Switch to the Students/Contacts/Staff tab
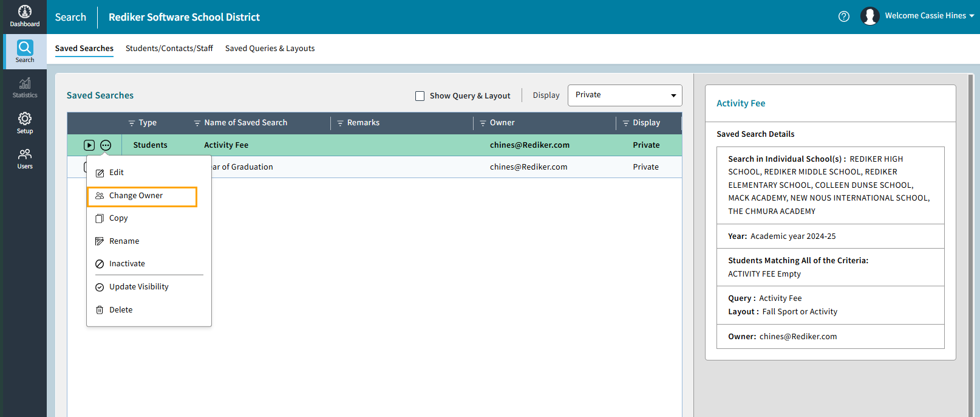The image size is (980, 417). (x=169, y=49)
